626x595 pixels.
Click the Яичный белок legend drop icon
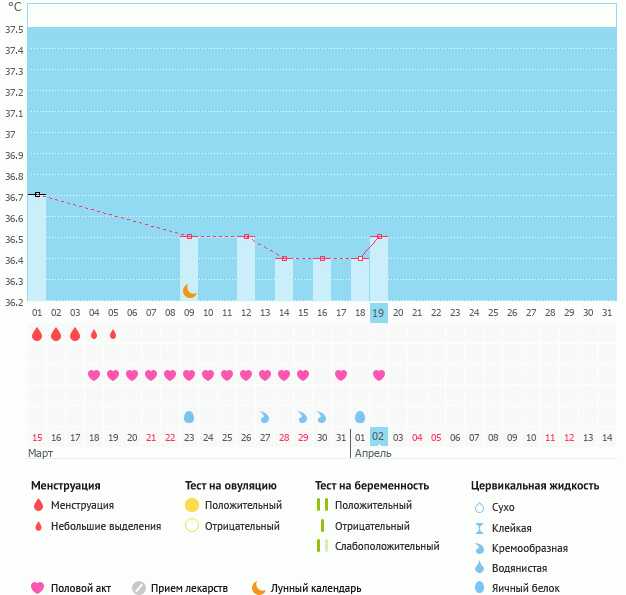coord(479,588)
